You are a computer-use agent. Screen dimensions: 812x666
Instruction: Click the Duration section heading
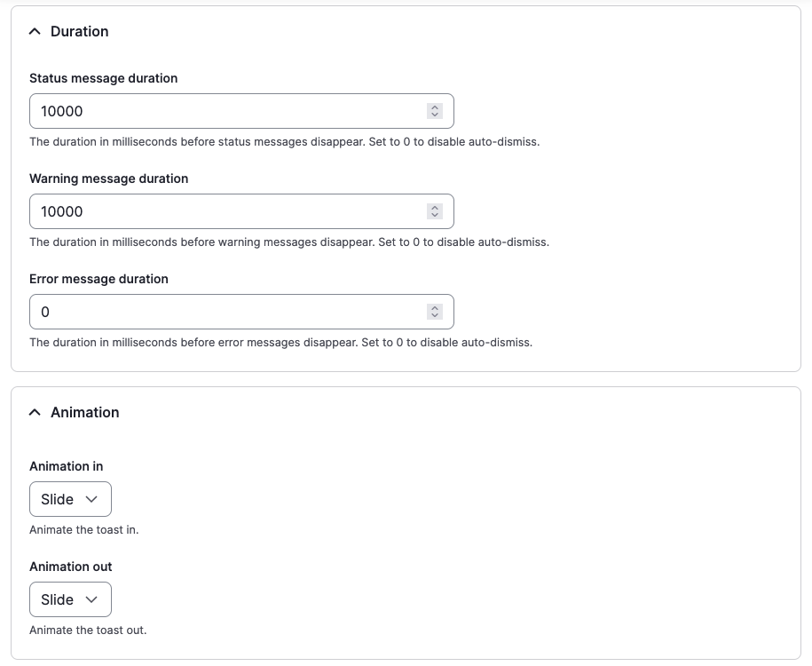point(78,31)
